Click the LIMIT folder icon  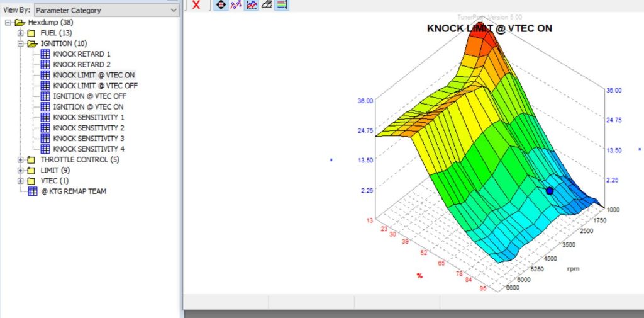click(31, 170)
